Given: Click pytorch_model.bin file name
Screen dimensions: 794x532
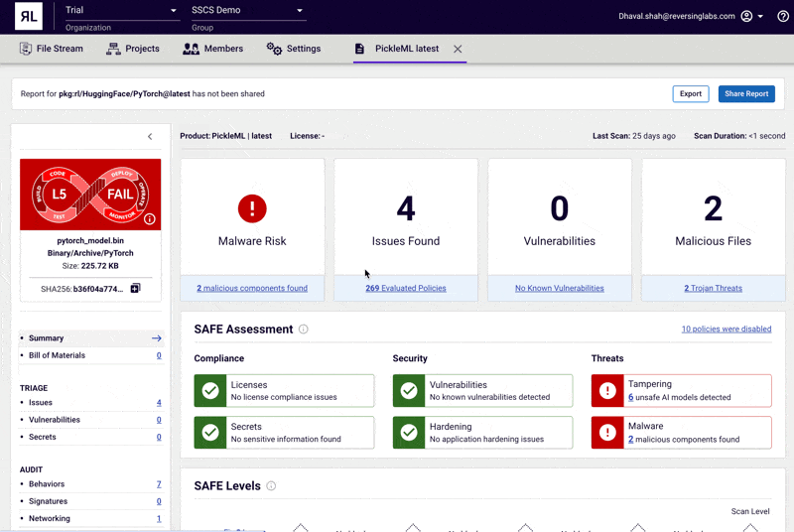Looking at the screenshot, I should click(x=90, y=240).
